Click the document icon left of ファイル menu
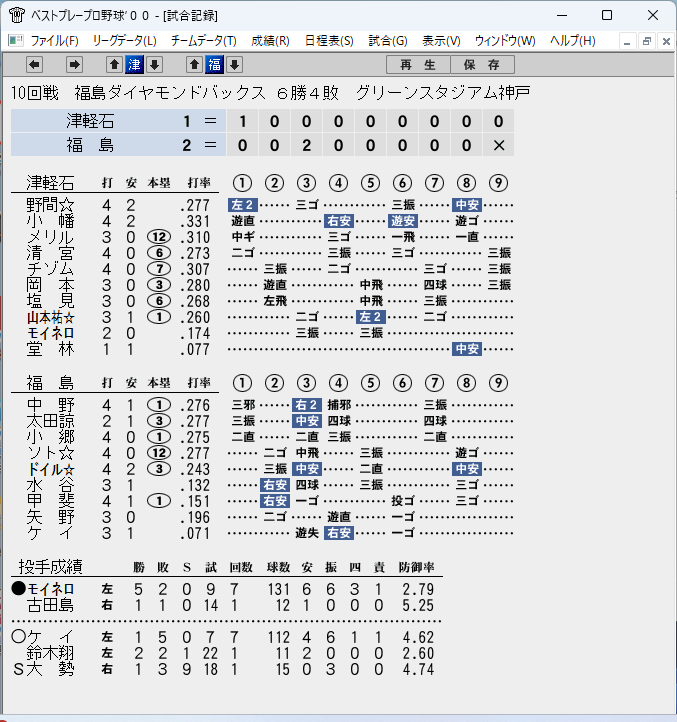The height and width of the screenshot is (722, 677). coord(16,41)
